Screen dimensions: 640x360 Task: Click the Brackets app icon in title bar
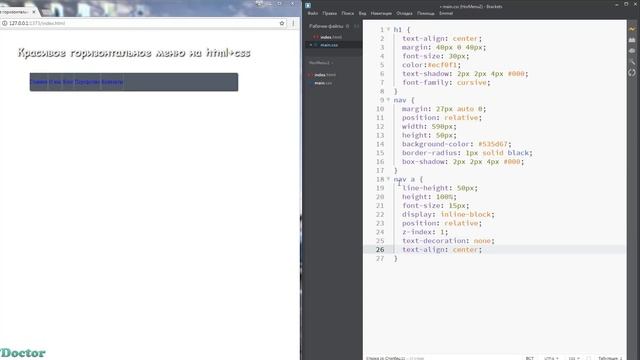tap(308, 6)
